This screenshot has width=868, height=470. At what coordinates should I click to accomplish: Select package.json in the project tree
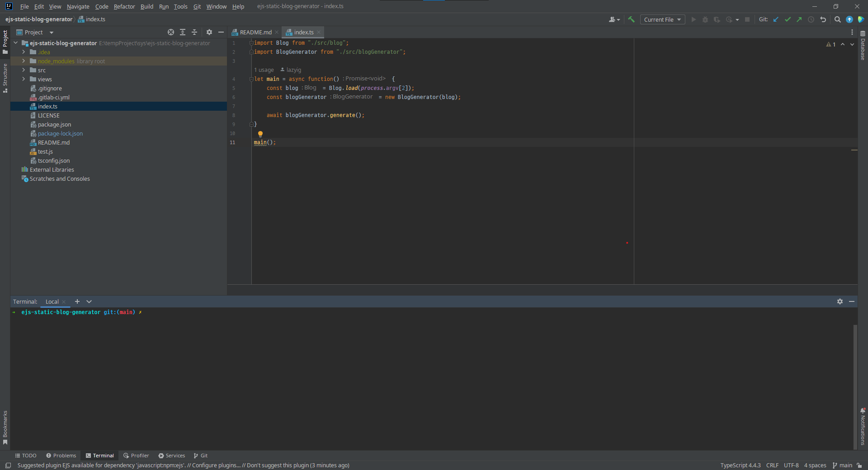pyautogui.click(x=54, y=124)
